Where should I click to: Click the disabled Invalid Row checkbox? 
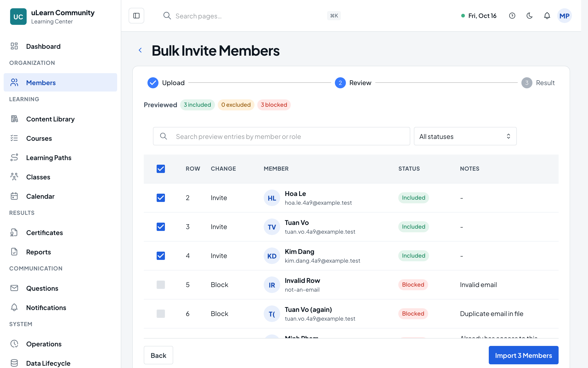point(161,285)
